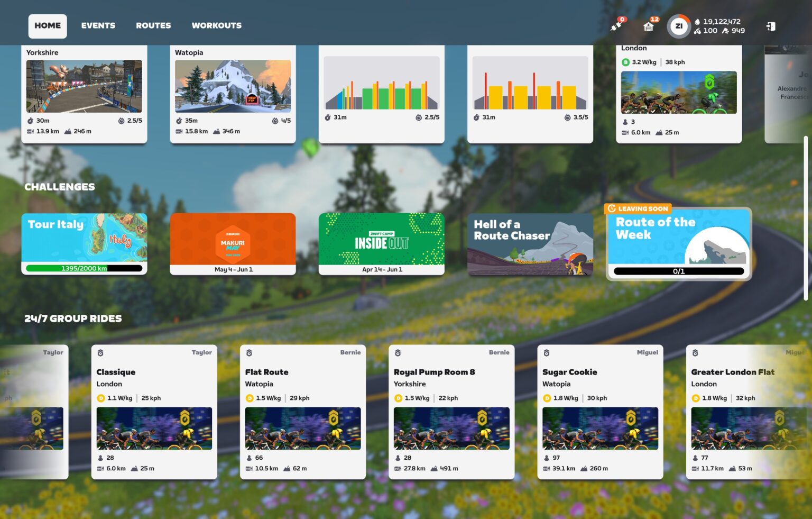
Task: Click the D category badge on Sugar Cookie
Action: 547,398
